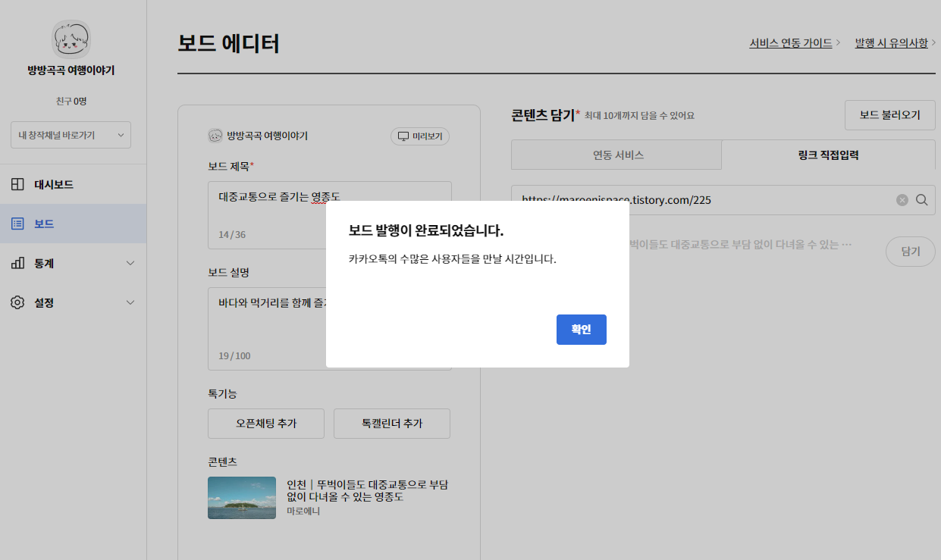This screenshot has height=560, width=941.
Task: Select the 링크 직접입력 tab
Action: coord(829,155)
